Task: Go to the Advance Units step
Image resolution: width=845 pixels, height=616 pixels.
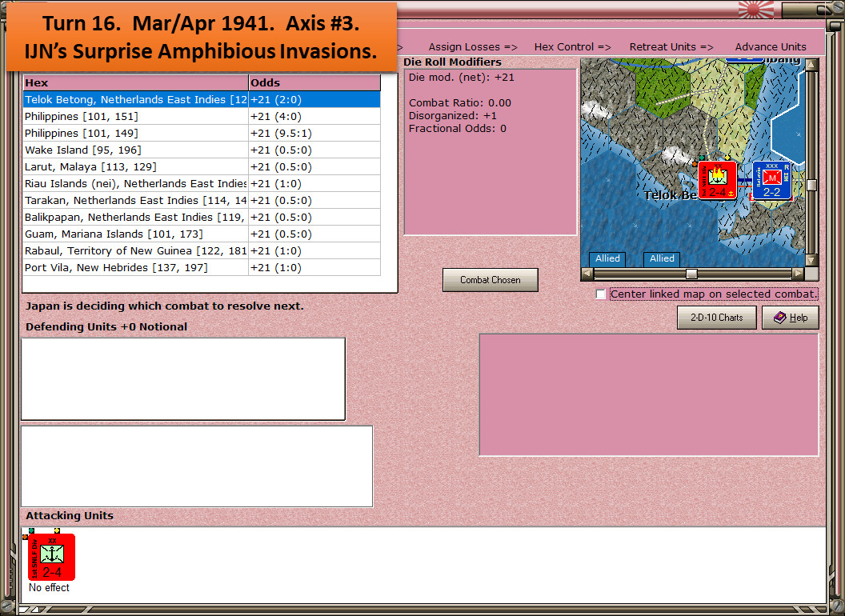Action: pos(771,47)
